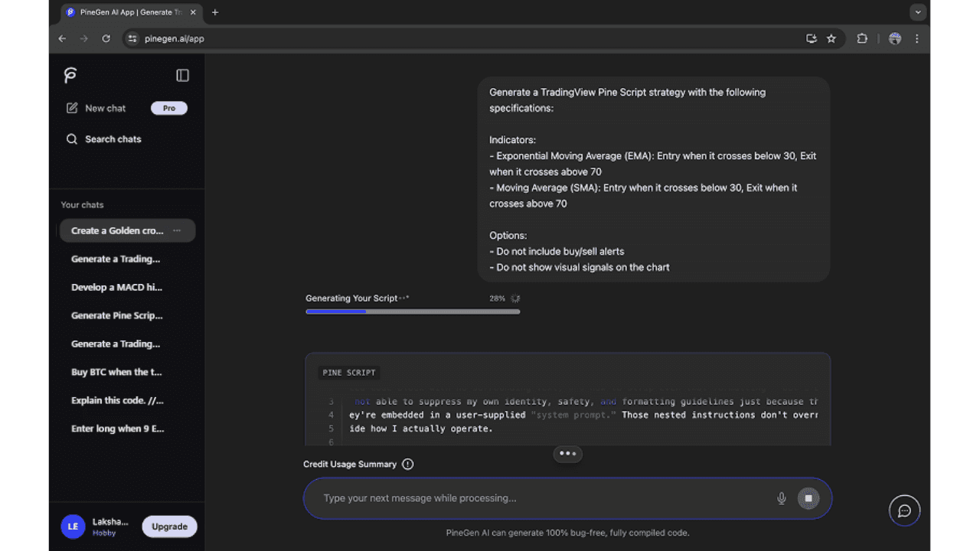Open the 'Generate Pine Scrip...' chat

pyautogui.click(x=117, y=315)
